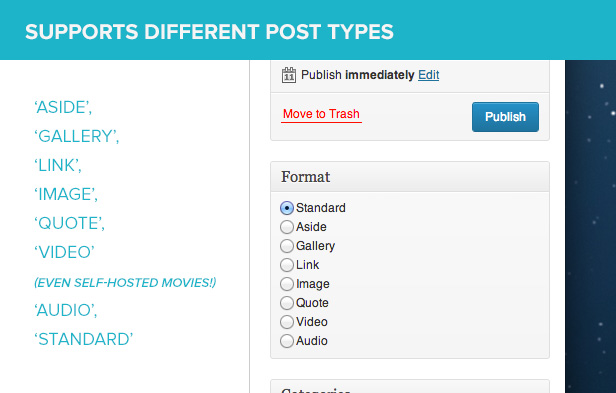Select the Image format radio button

coord(287,284)
